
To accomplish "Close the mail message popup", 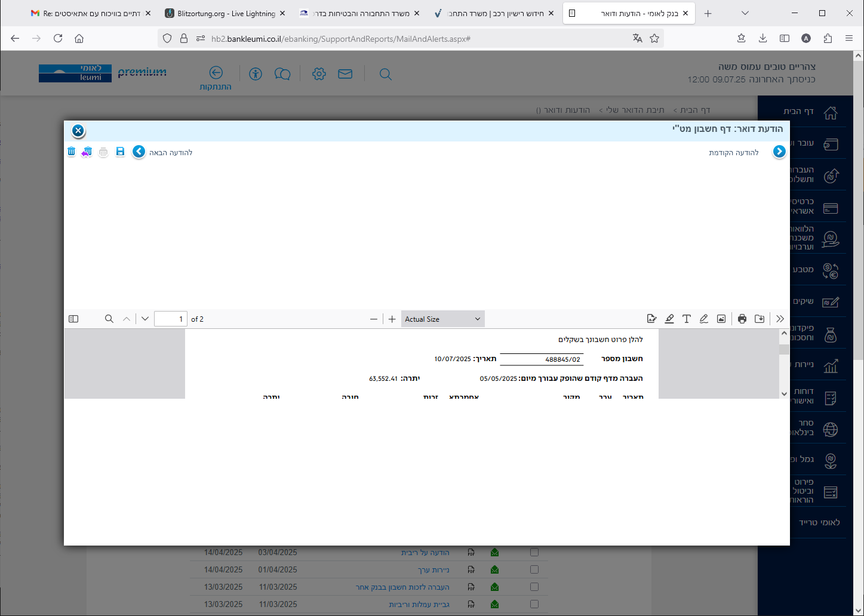I will click(x=78, y=131).
